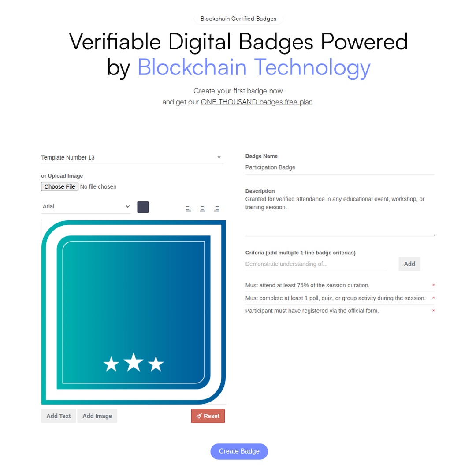
Task: Reset the badge canvas
Action: click(208, 416)
